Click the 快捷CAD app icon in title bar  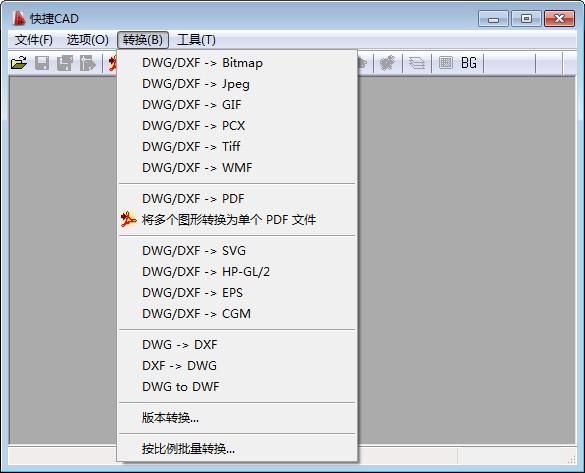[19, 18]
